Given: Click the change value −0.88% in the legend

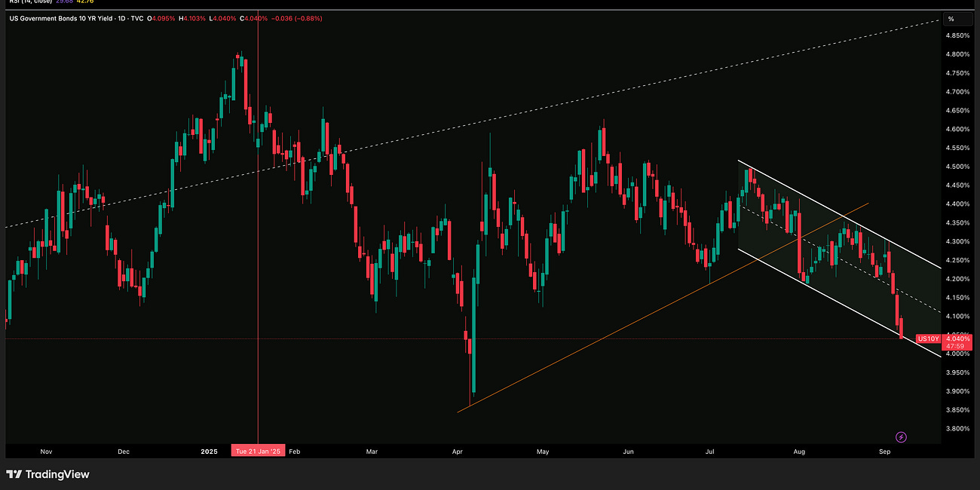Looking at the screenshot, I should [x=307, y=18].
